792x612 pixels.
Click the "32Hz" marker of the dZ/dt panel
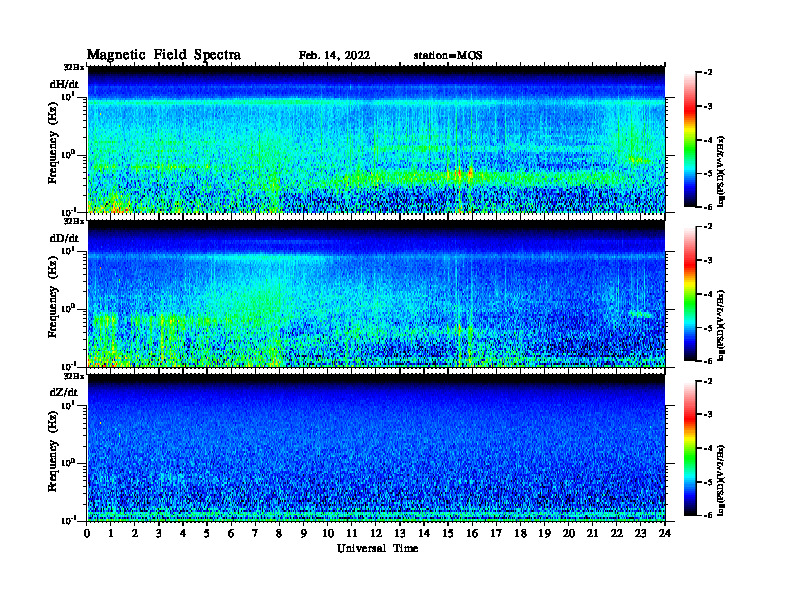tap(74, 376)
